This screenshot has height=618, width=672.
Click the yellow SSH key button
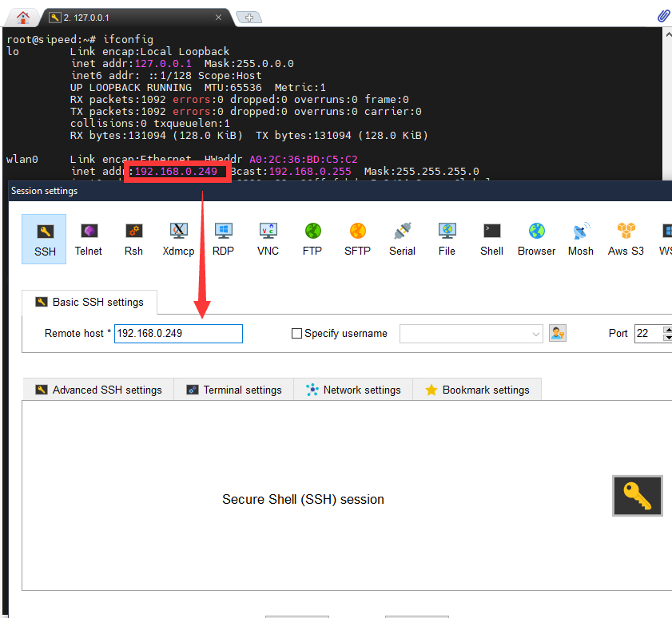click(x=637, y=495)
